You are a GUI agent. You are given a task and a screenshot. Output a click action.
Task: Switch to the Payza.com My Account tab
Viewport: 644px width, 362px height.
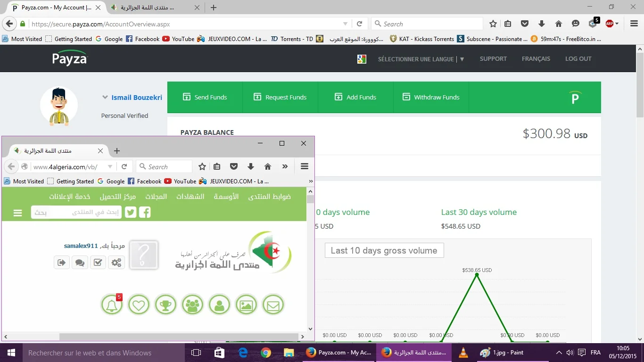(x=56, y=8)
